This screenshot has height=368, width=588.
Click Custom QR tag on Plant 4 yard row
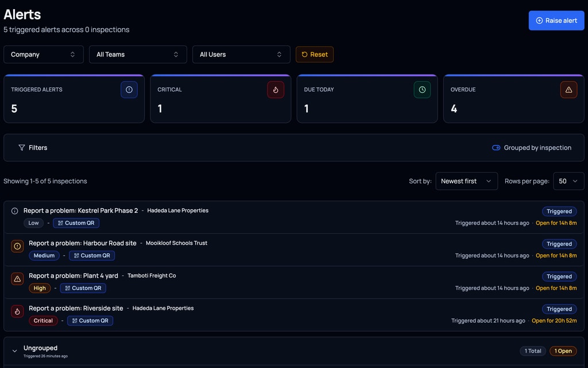(83, 288)
